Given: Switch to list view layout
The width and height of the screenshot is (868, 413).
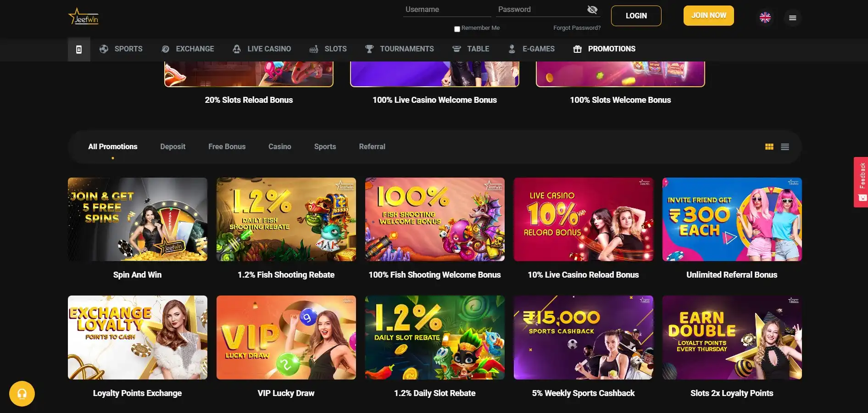Looking at the screenshot, I should 785,147.
